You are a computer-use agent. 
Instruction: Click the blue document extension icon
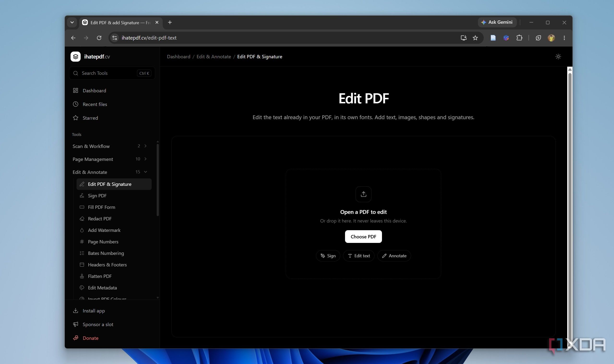(493, 38)
